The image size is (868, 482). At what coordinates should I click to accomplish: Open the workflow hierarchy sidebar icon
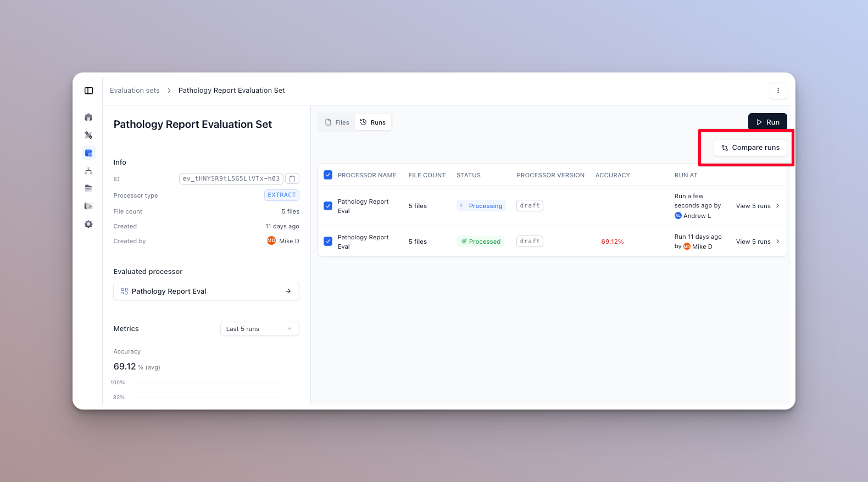coord(88,171)
